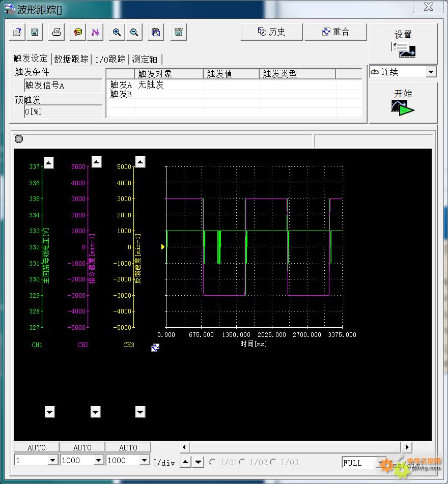This screenshot has height=484, width=448.
Task: Export data with the CSV save icon
Action: [x=179, y=32]
